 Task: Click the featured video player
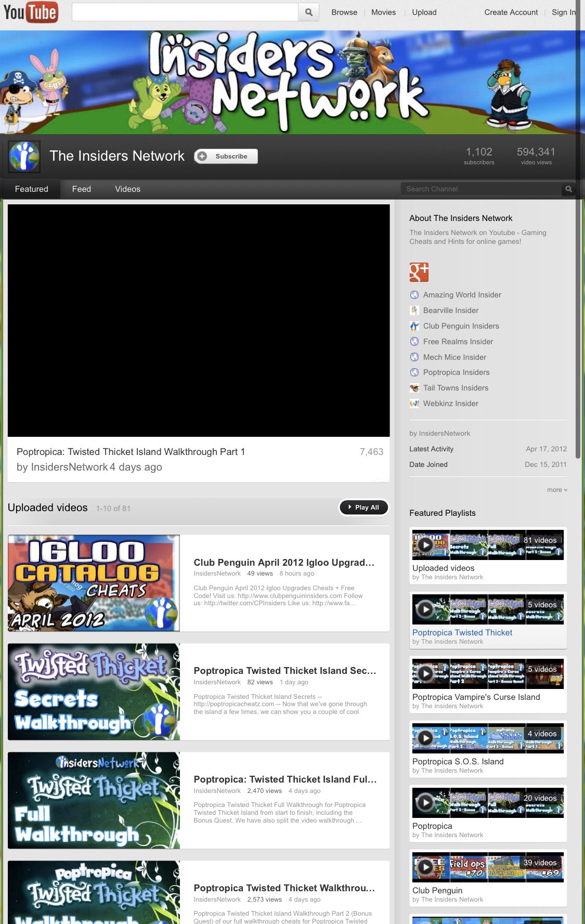[199, 320]
